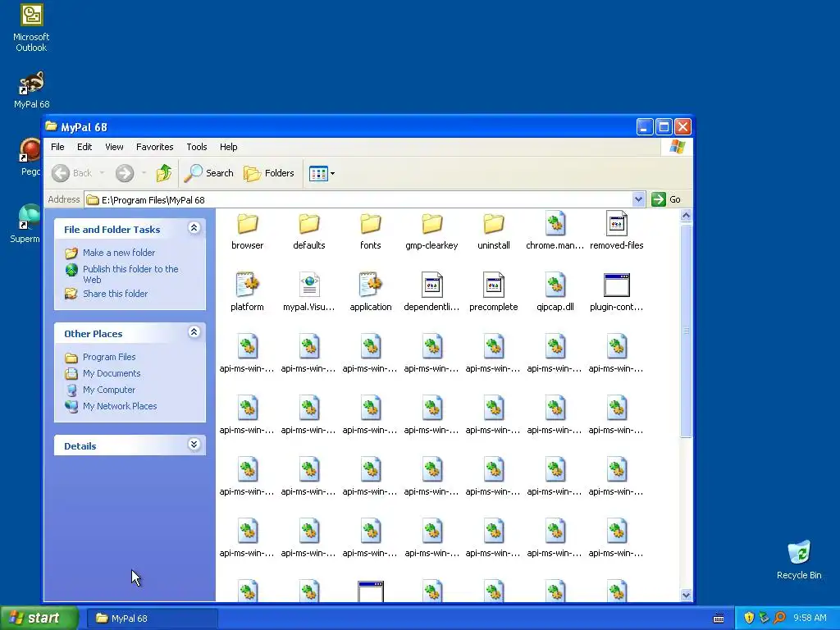Expand the address bar dropdown
The image size is (840, 630).
pyautogui.click(x=638, y=199)
